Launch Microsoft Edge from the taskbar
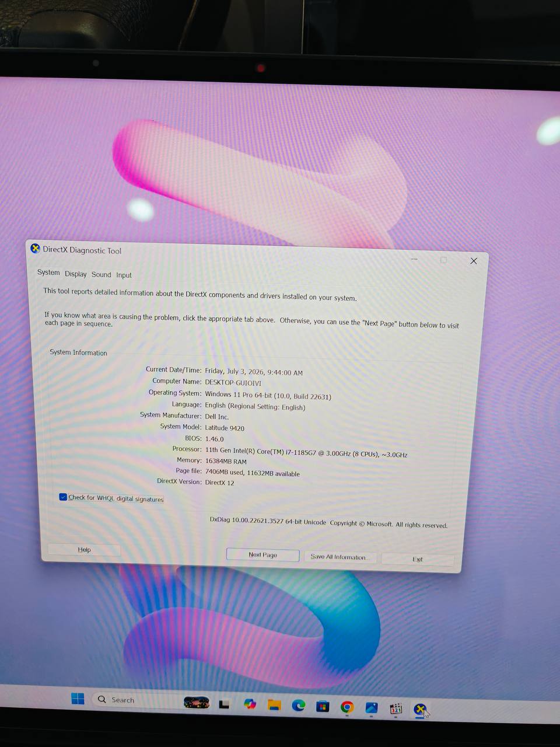This screenshot has width=560, height=747. tap(299, 706)
